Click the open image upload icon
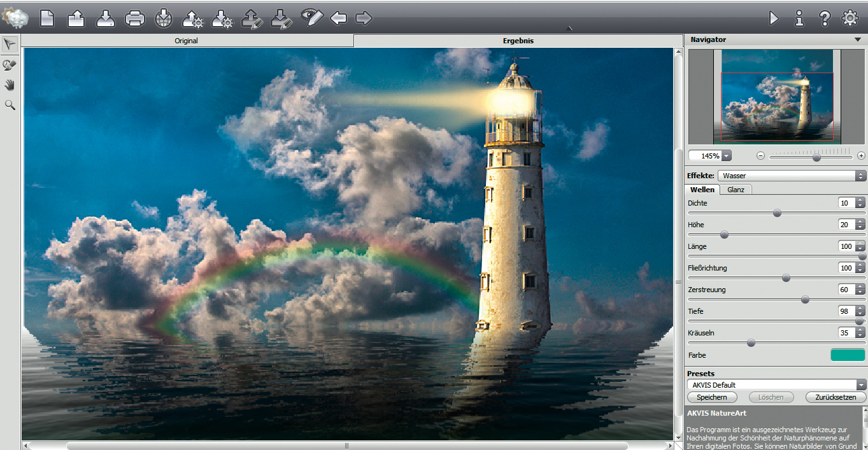The image size is (868, 450). coord(76,18)
